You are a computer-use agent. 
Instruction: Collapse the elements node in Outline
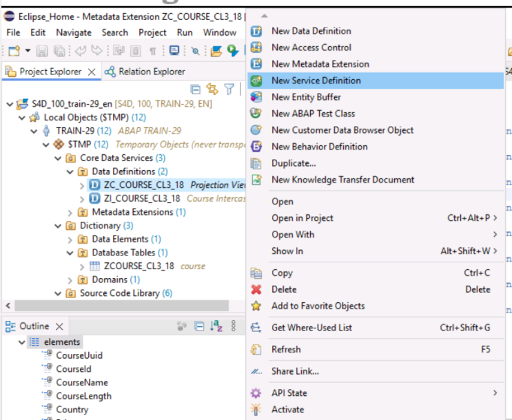tap(22, 343)
